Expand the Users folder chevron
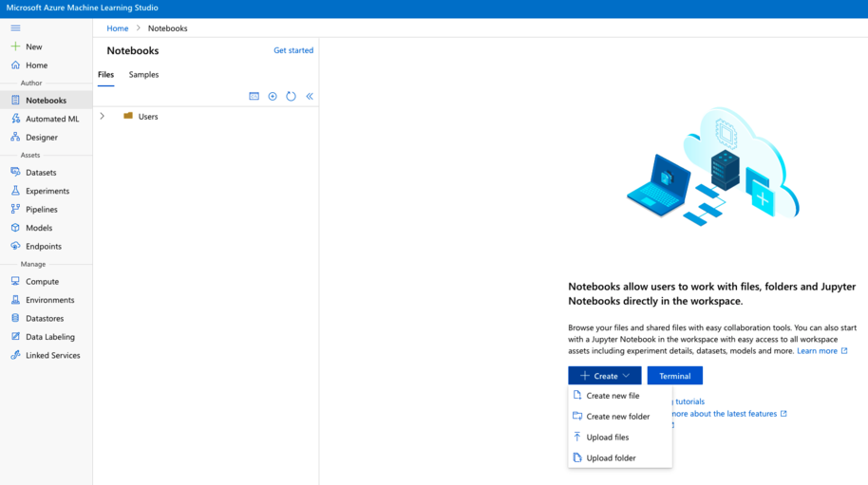The height and width of the screenshot is (485, 868). pyautogui.click(x=103, y=116)
